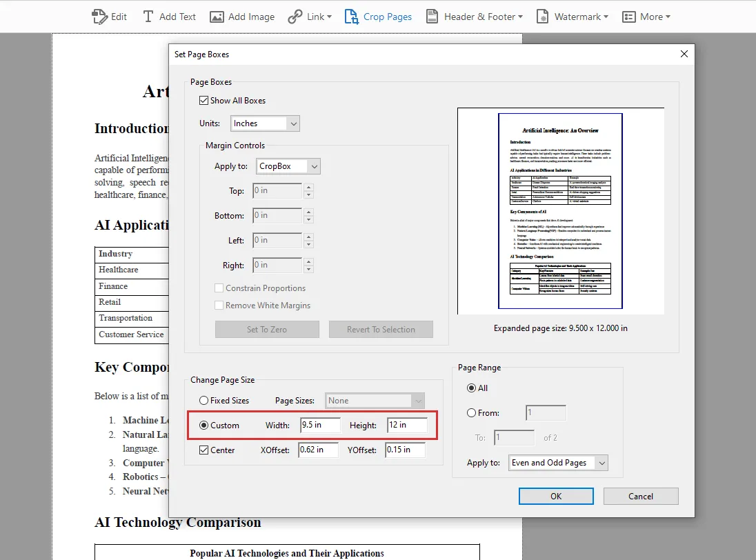
Task: Click the From page number field
Action: coord(546,412)
